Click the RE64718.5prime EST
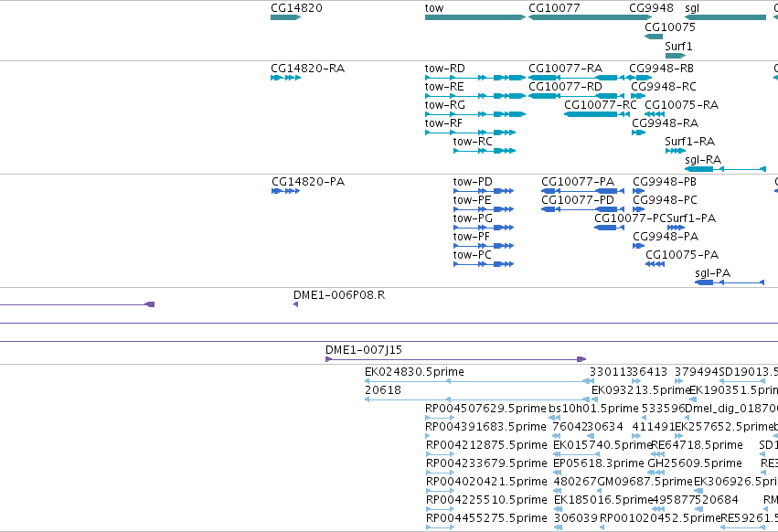 657,454
